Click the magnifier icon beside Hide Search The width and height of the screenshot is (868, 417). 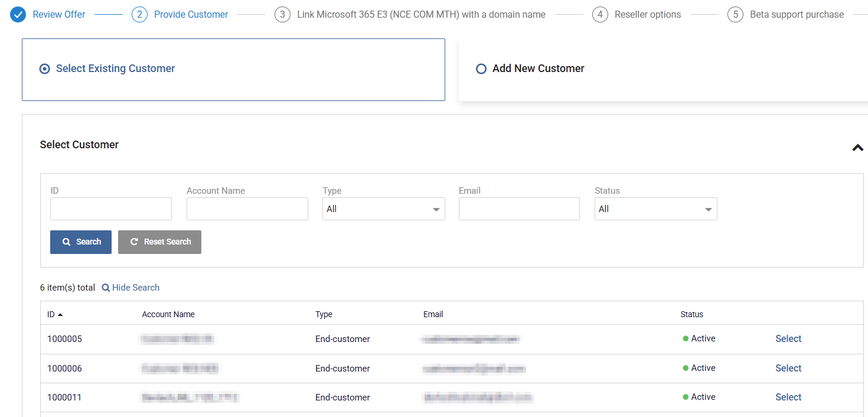pyautogui.click(x=106, y=288)
